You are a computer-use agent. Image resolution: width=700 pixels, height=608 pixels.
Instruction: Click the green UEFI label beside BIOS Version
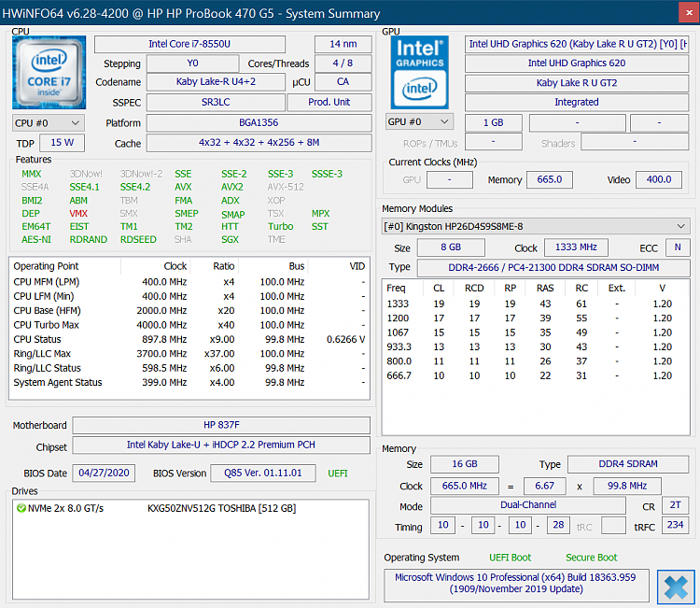(338, 474)
